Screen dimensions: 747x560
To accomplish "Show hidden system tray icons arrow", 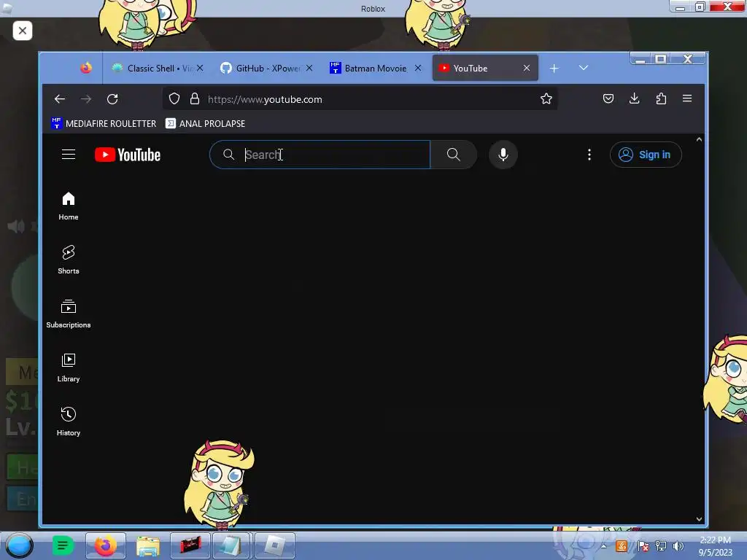I will click(x=603, y=545).
